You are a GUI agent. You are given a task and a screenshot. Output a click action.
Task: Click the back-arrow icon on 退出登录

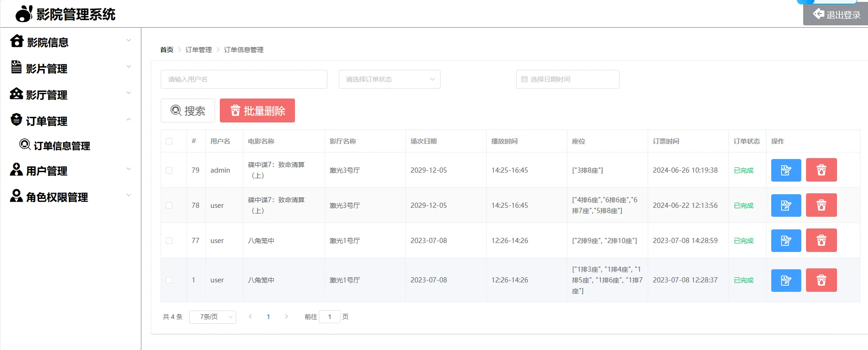tap(819, 14)
